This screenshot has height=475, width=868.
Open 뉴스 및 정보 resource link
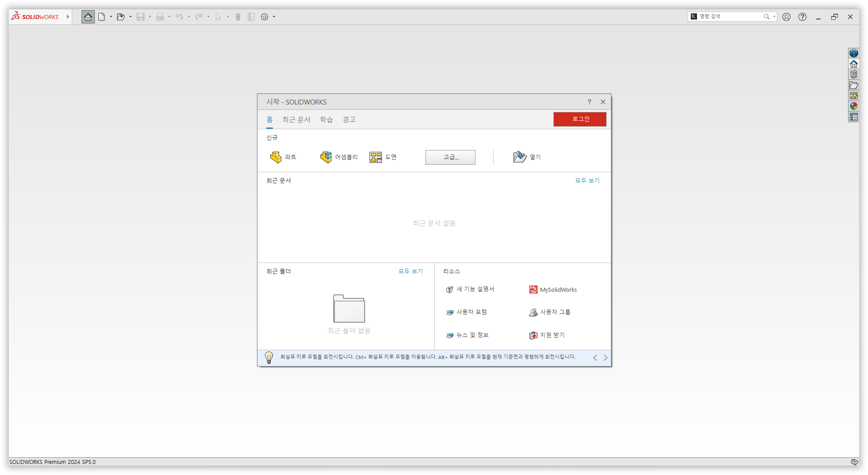coord(467,335)
